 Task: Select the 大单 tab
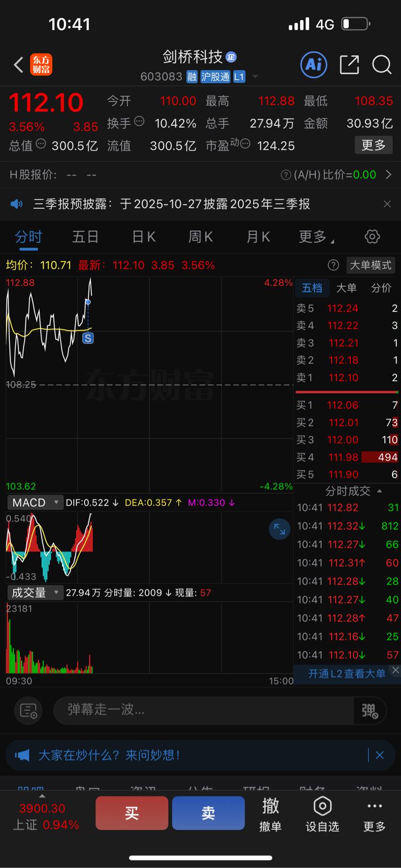click(346, 288)
